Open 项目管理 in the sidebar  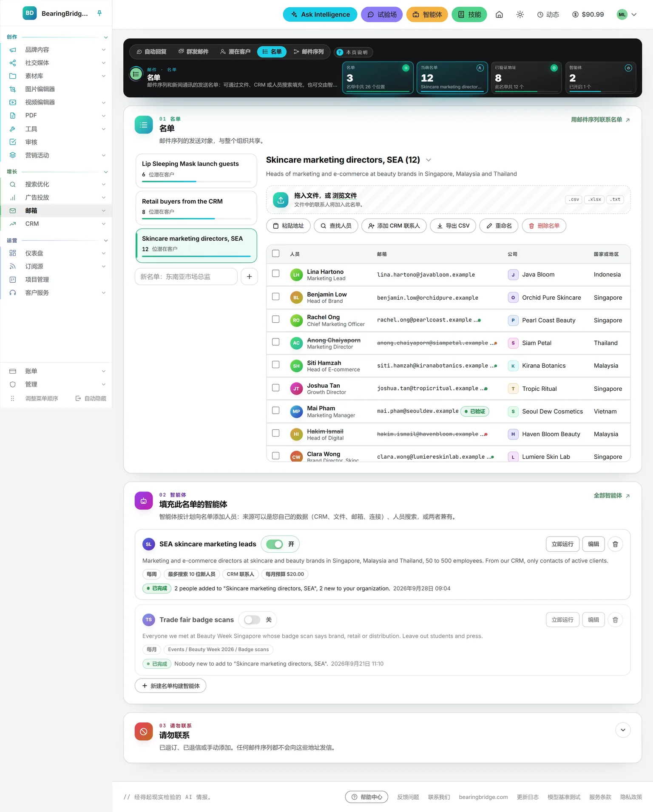tap(56, 280)
